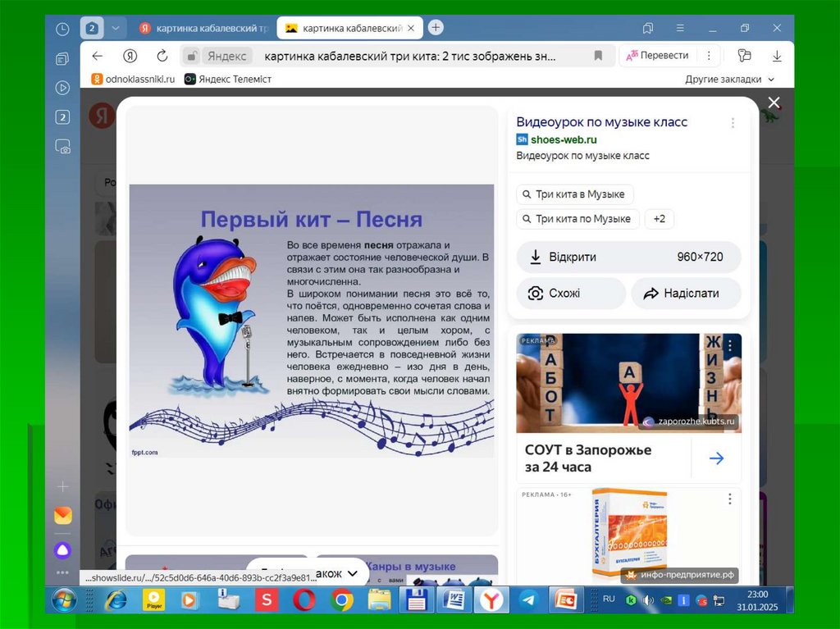Expand the tab group dropdown chevron
Viewport: 840px width, 629px height.
click(x=115, y=28)
